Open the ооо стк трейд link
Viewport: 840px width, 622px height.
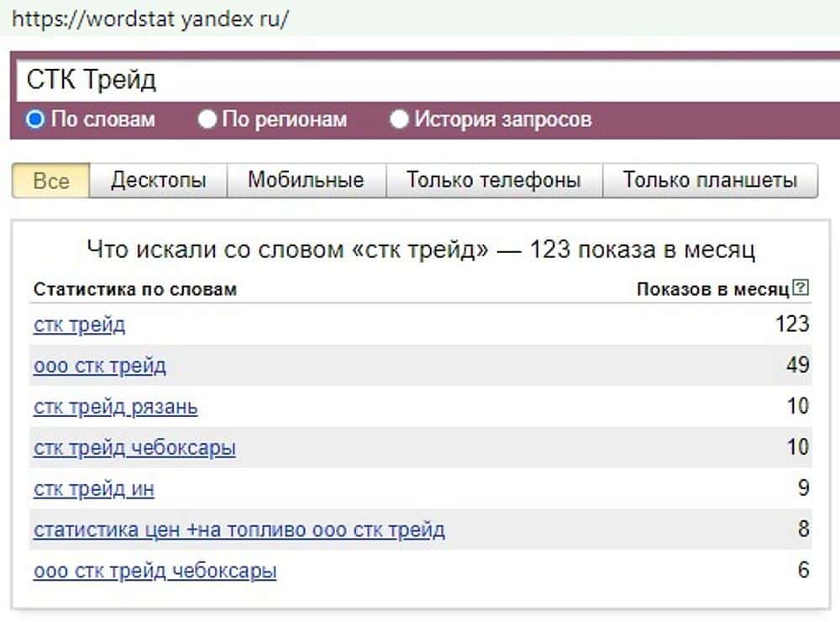click(x=100, y=366)
